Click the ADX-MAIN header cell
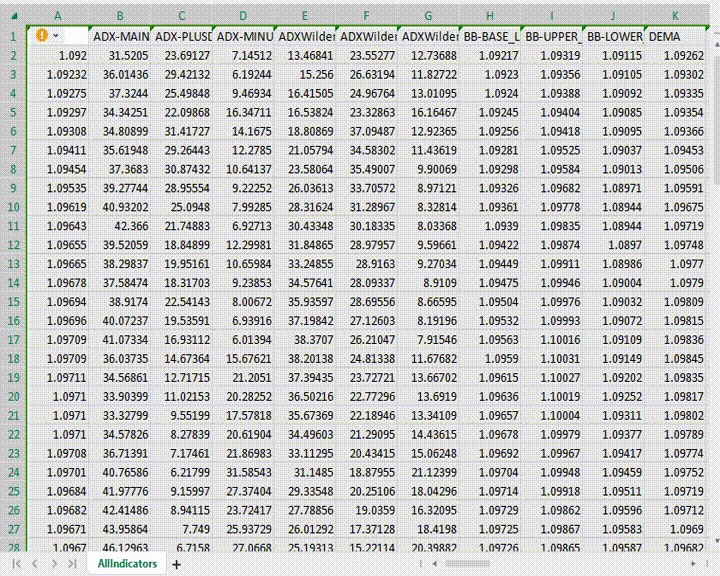The width and height of the screenshot is (720, 576). pyautogui.click(x=119, y=36)
